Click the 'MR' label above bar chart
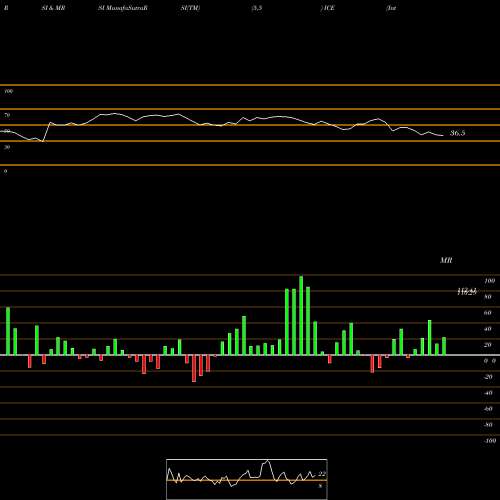Screen dimensions: 500x500 click(446, 260)
